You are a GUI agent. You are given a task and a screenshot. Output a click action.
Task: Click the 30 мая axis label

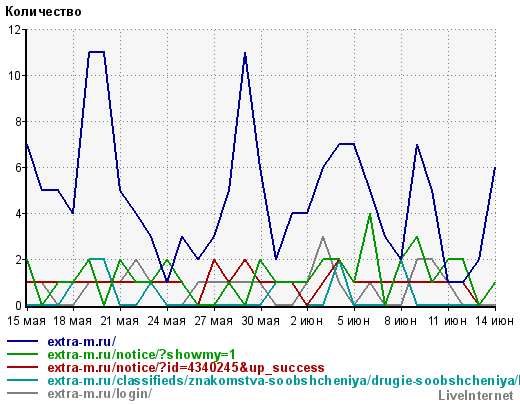[x=260, y=321]
